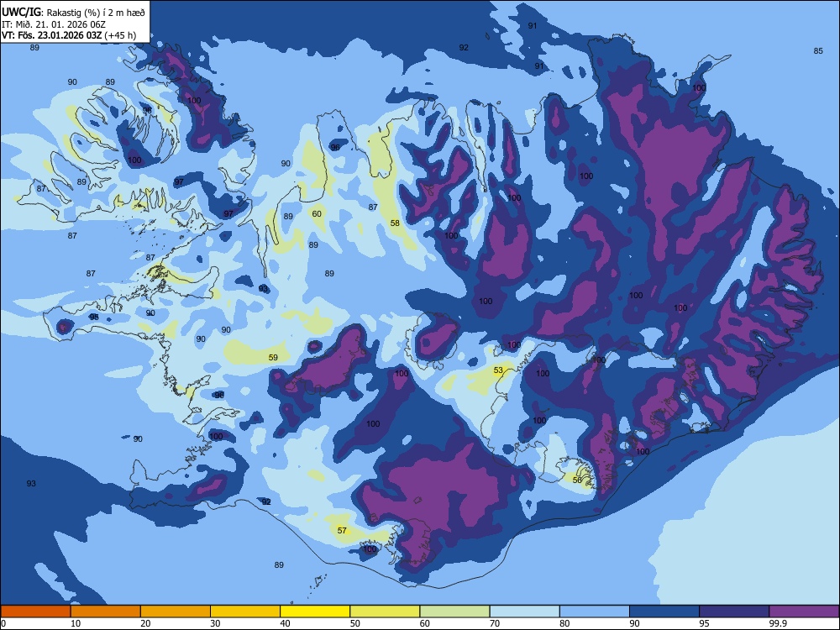This screenshot has height=630, width=840.
Task: Click the '59' humidity value on the map
Action: (x=273, y=357)
